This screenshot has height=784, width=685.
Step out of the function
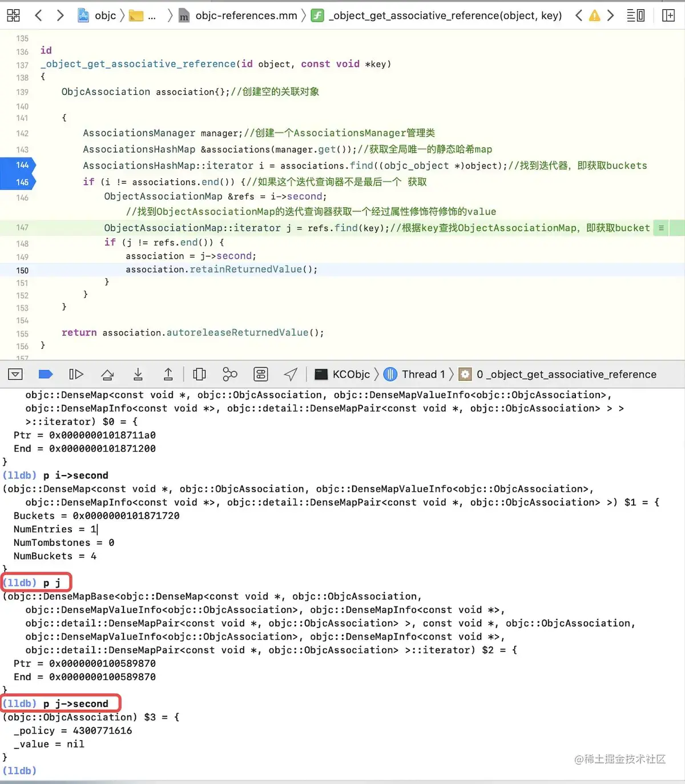(x=168, y=374)
